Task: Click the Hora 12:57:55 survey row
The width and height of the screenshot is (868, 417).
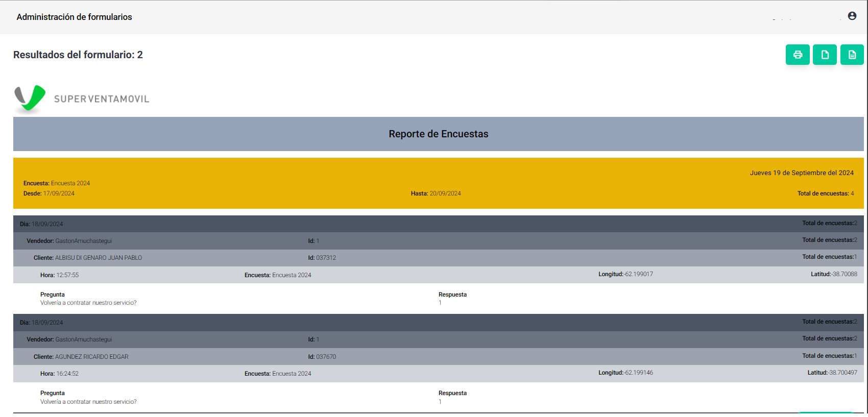Action: pos(439,275)
